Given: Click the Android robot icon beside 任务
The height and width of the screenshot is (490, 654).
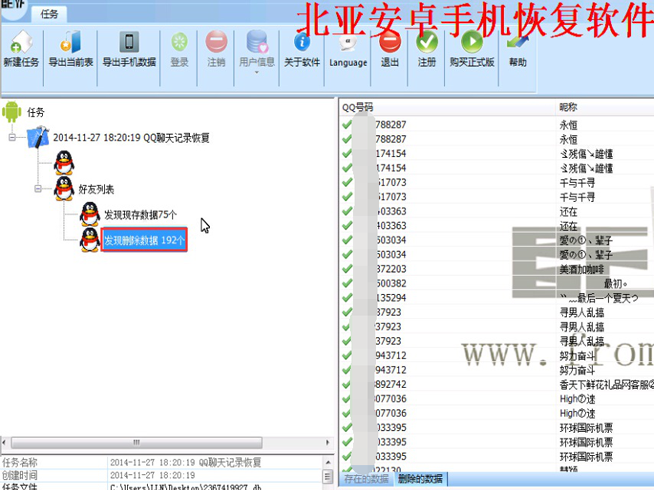Looking at the screenshot, I should [x=12, y=112].
